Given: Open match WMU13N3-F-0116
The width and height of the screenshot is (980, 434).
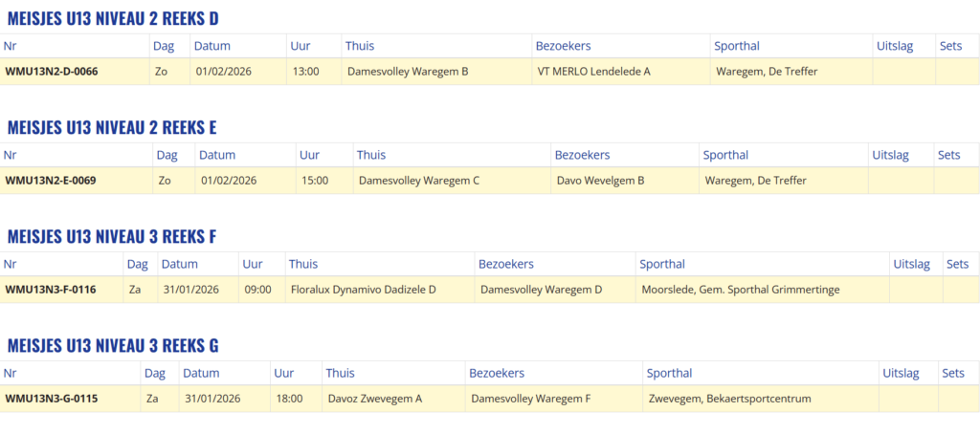Looking at the screenshot, I should [x=51, y=289].
